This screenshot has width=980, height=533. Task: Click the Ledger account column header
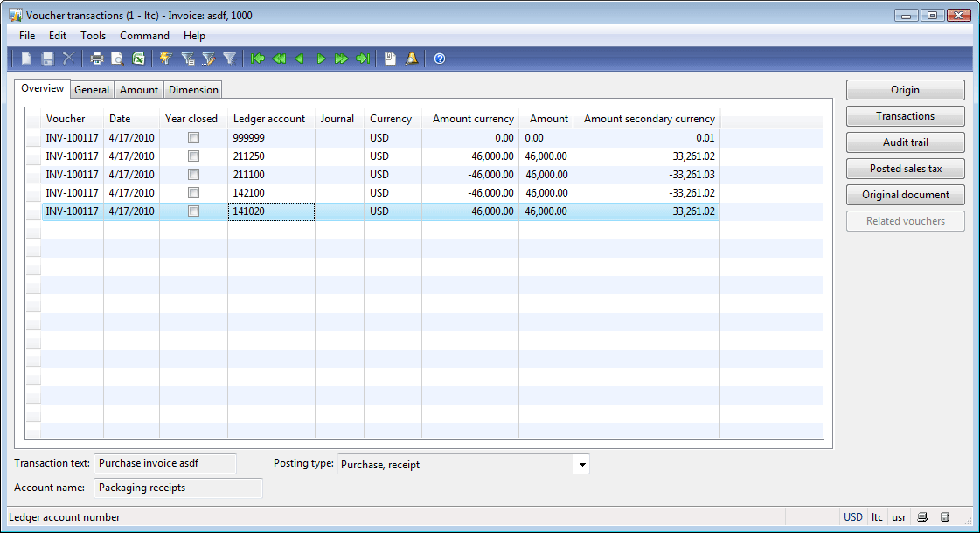click(271, 119)
